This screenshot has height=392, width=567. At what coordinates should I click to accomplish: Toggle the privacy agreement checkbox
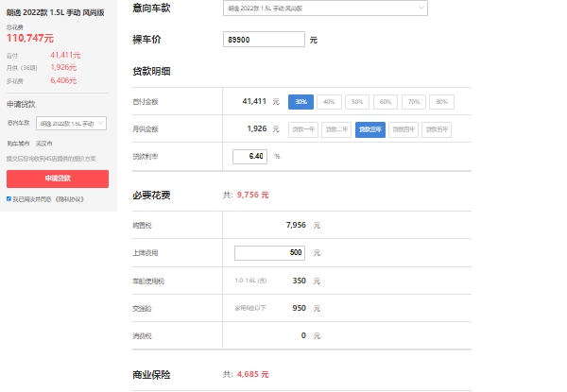click(9, 199)
